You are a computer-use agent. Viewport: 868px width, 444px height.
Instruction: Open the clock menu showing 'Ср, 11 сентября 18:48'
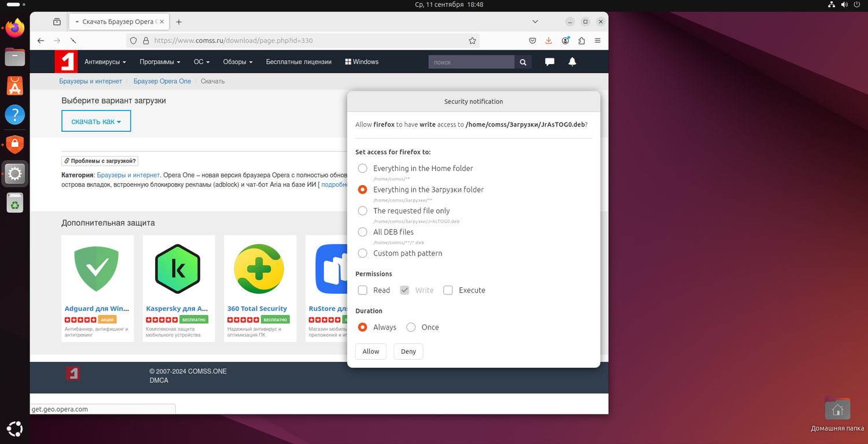tap(449, 5)
